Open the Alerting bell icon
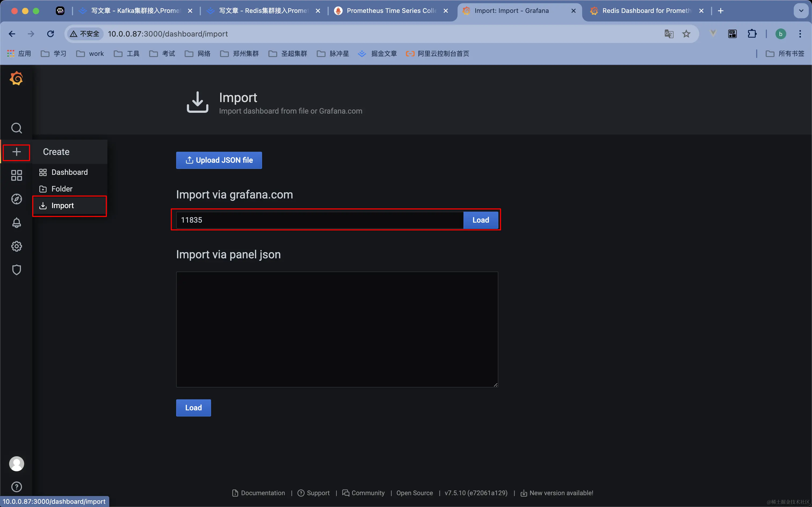This screenshot has width=812, height=507. click(16, 223)
